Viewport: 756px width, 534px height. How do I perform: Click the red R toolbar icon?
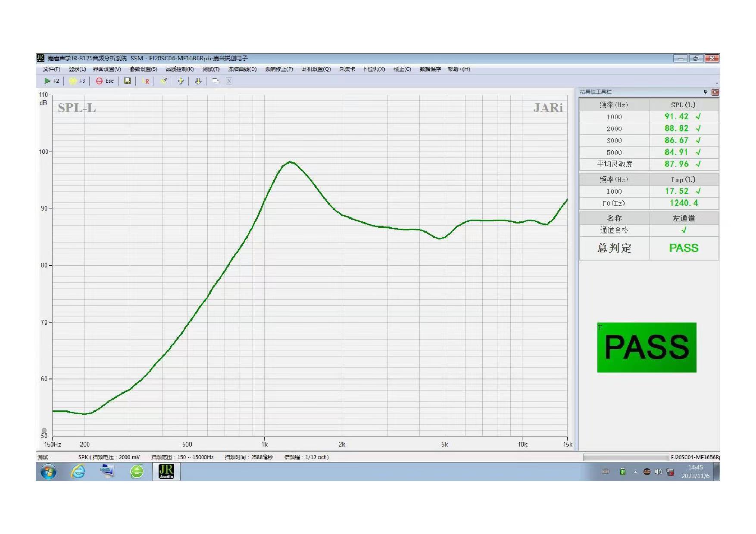tap(146, 81)
